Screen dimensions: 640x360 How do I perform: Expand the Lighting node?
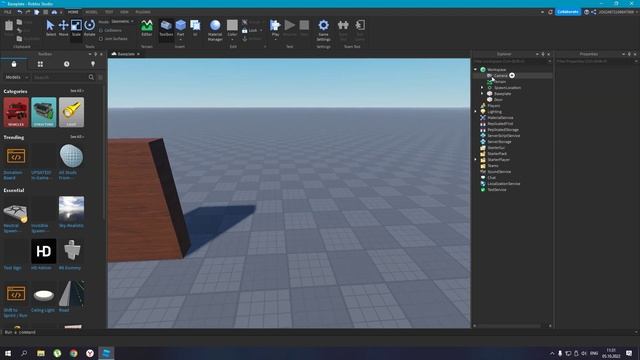coord(476,111)
